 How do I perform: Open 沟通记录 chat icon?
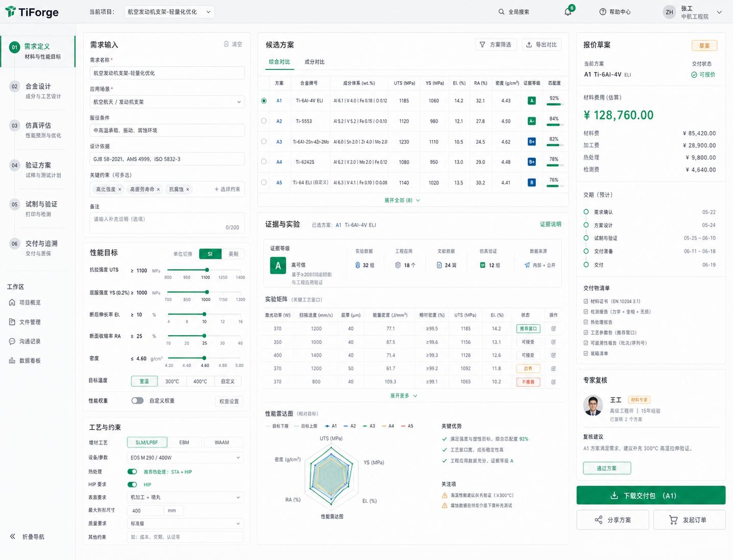[x=12, y=341]
